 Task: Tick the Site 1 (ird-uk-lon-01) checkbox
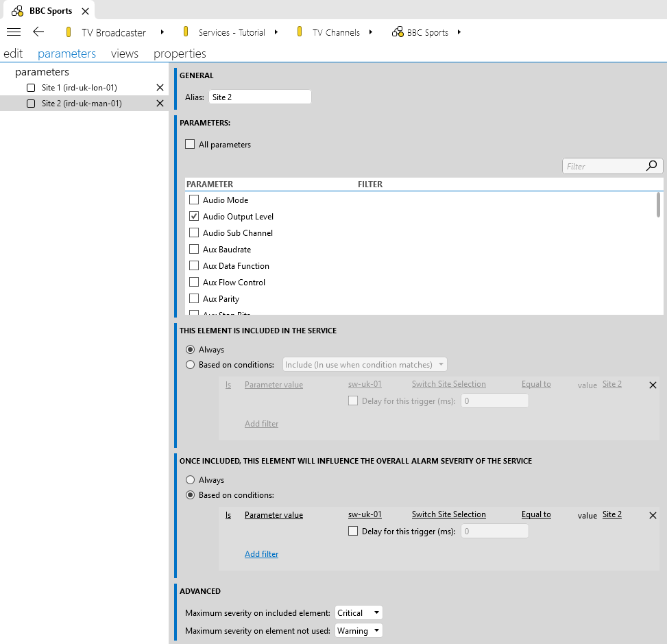coord(31,88)
